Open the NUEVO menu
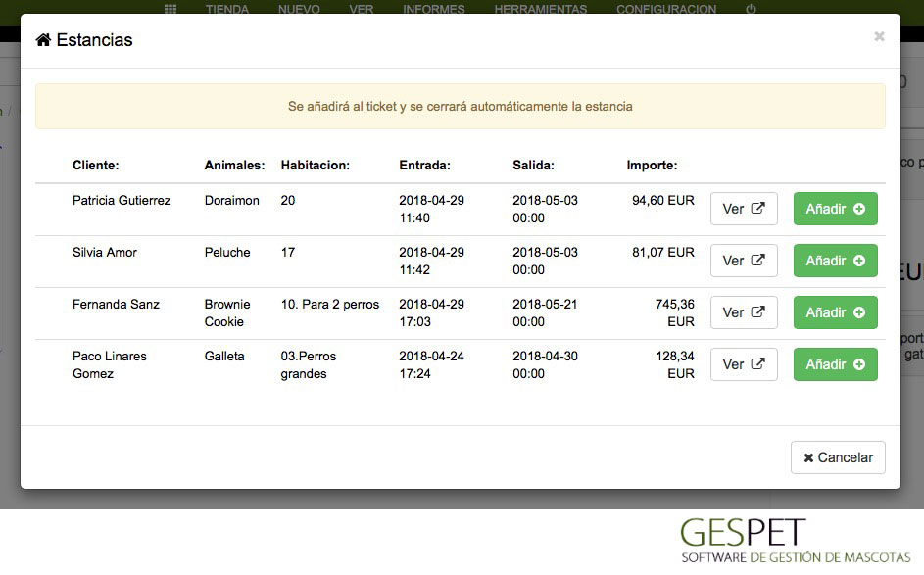924x575 pixels. tap(299, 8)
